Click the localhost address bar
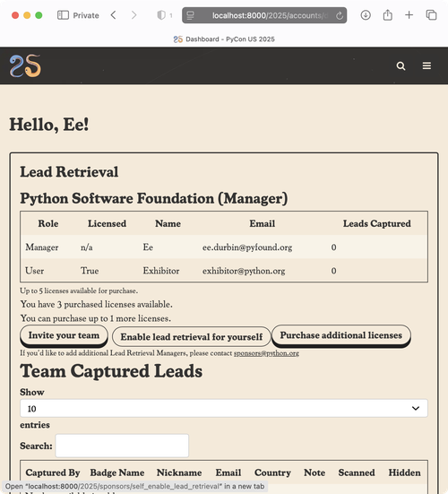Viewport: 448px width, 494px height. click(264, 15)
